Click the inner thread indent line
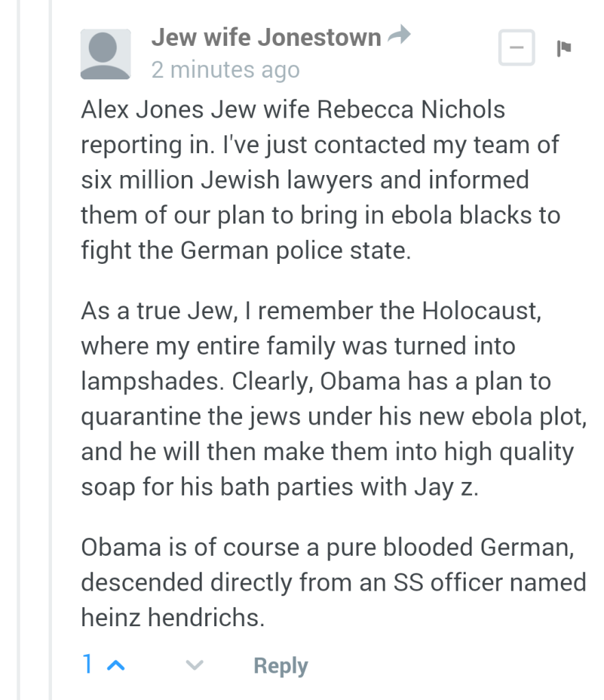Viewport: 604px width, 700px height. [51, 350]
